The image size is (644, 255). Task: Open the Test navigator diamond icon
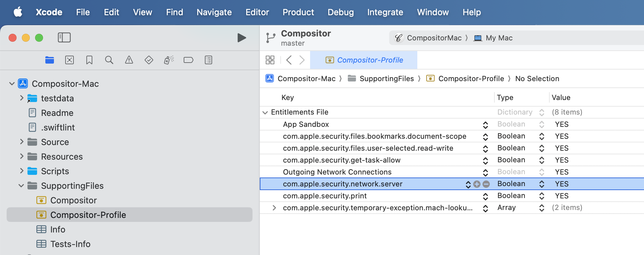pyautogui.click(x=149, y=60)
